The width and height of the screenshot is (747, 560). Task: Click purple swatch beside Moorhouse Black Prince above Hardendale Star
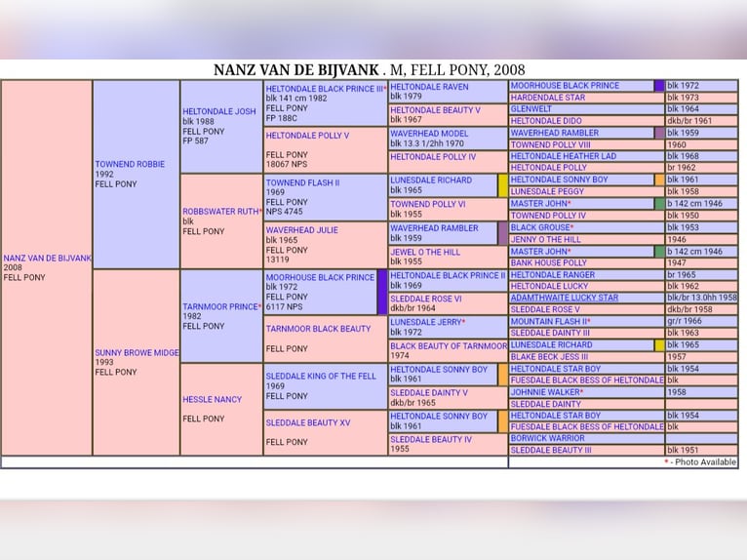tap(659, 86)
